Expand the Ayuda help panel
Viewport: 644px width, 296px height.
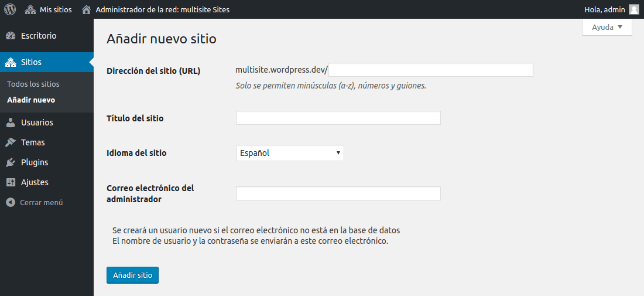point(607,28)
